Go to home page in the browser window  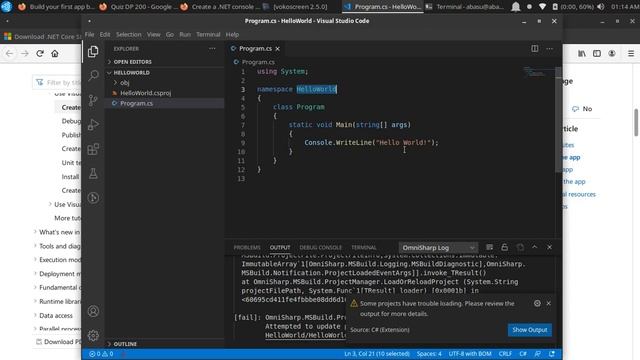tap(55, 53)
